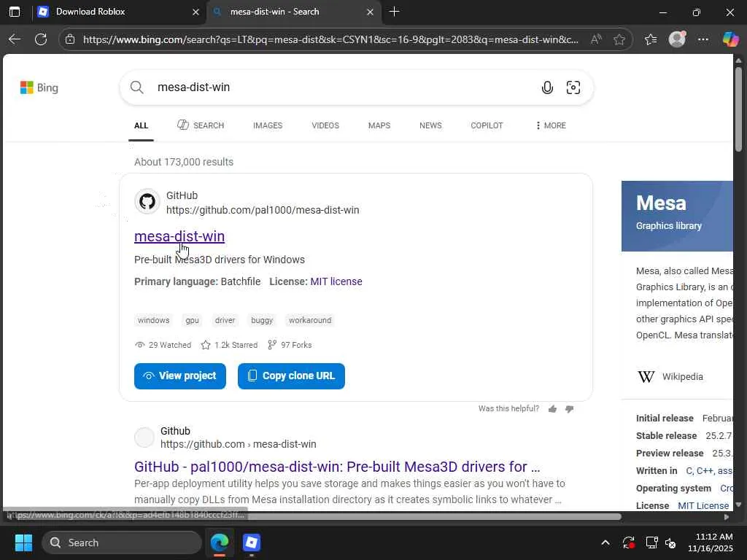Open the Wikipedia source link
This screenshot has width=747, height=560.
[x=670, y=377]
